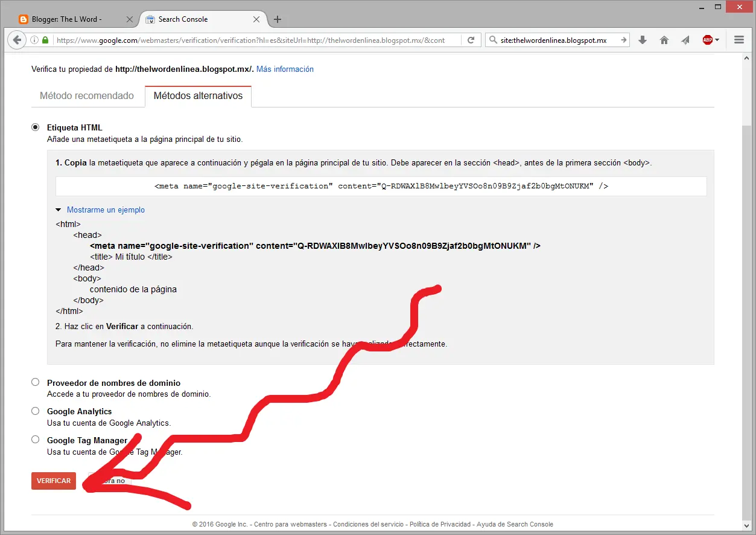Go back with the browser back arrow

point(17,40)
